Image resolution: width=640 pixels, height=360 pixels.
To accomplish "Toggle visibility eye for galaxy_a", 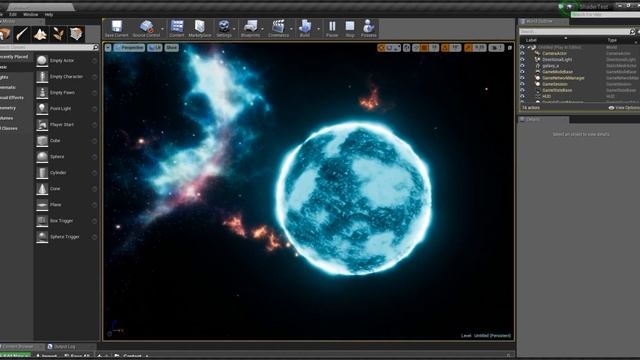I will click(x=522, y=65).
